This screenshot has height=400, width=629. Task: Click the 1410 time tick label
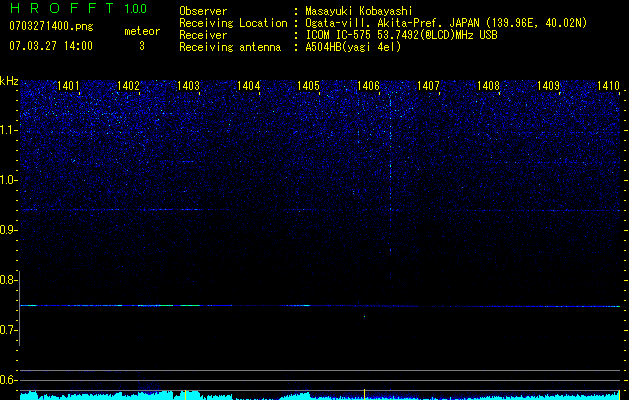tap(608, 86)
